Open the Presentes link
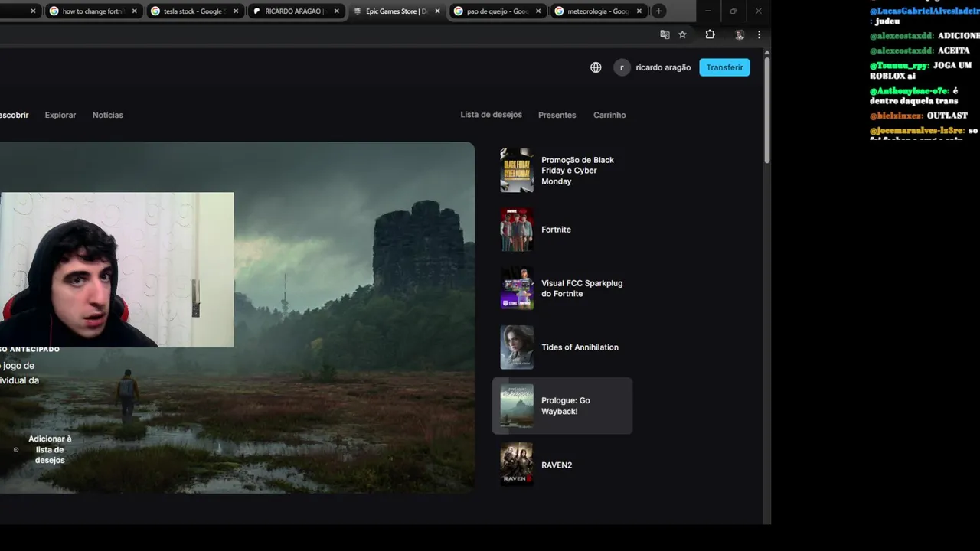 (557, 115)
